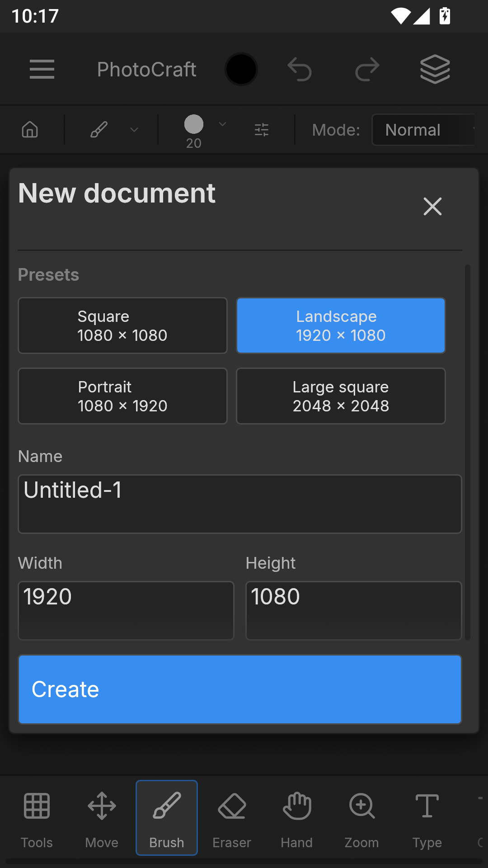Tap the cellular signal icon
Screen dimensions: 488x868
click(x=422, y=16)
